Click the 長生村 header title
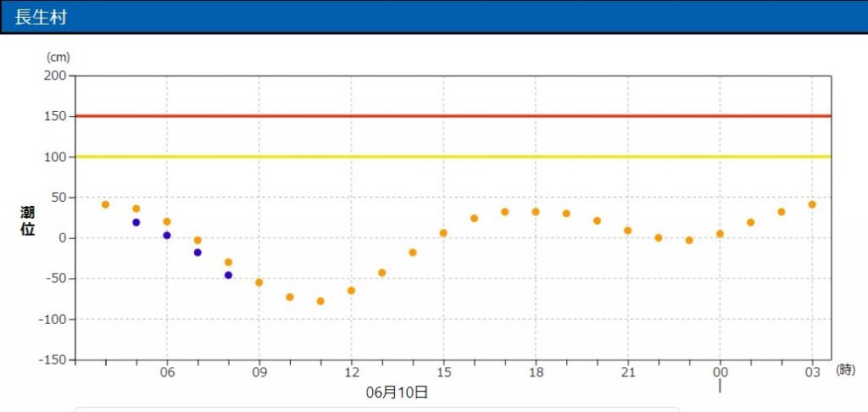Viewport: 868px width, 412px height. tap(41, 17)
